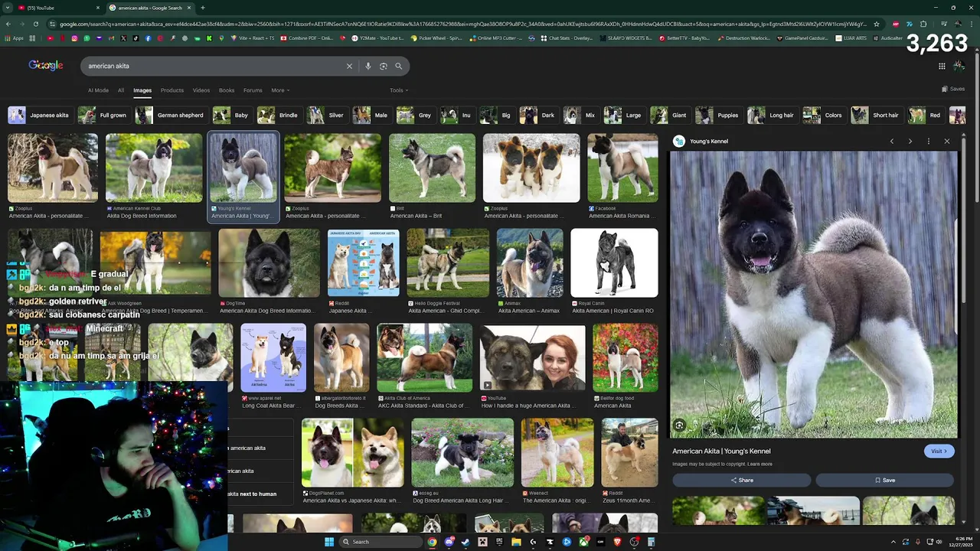Switch to the All results tab
980x551 pixels.
121,90
